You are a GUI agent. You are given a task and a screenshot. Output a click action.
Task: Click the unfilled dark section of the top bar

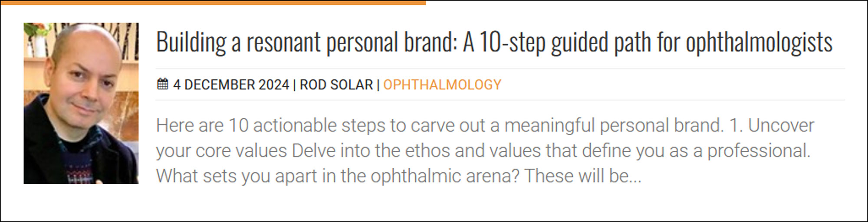click(x=647, y=1)
